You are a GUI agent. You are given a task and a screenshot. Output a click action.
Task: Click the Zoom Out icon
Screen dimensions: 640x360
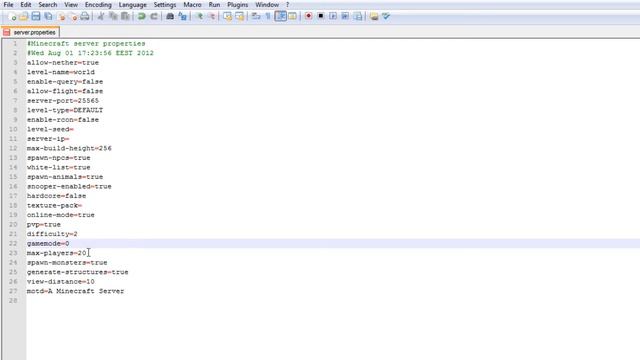(x=211, y=16)
